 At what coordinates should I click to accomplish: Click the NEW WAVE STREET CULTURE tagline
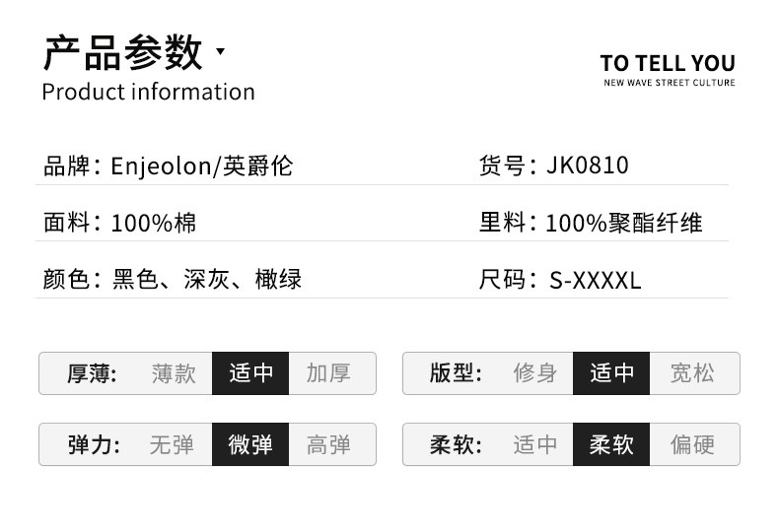(x=669, y=83)
